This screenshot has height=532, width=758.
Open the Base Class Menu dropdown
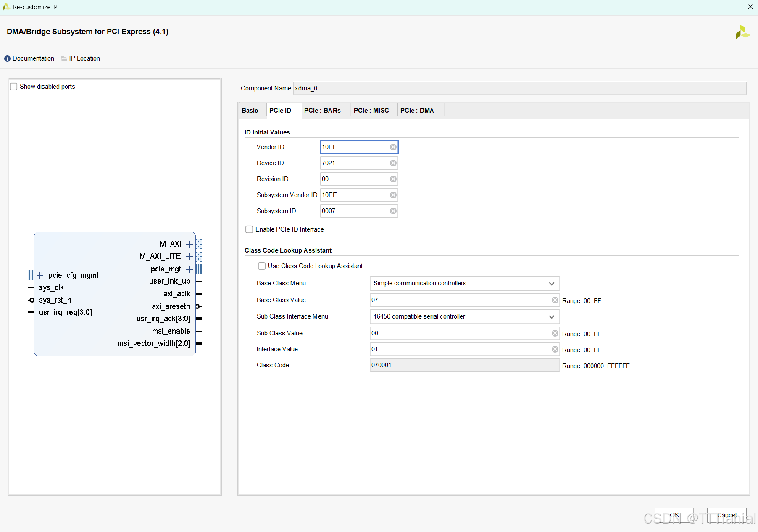click(465, 283)
